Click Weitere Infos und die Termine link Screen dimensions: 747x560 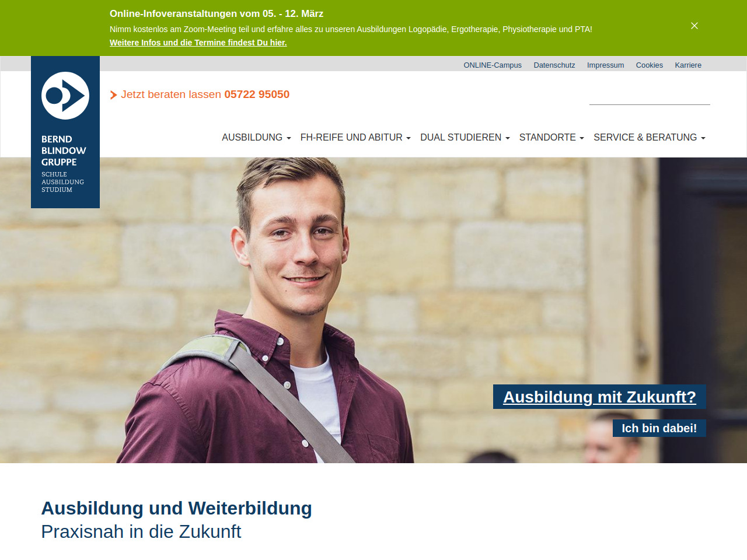(198, 43)
